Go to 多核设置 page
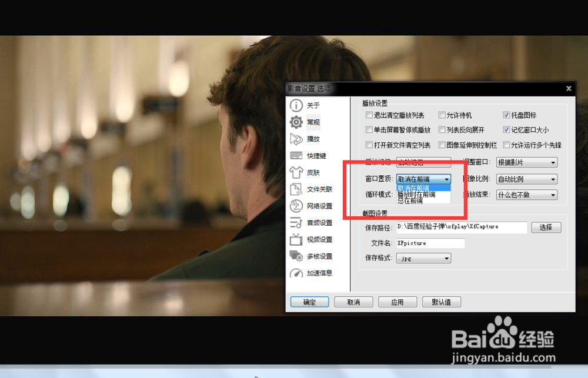This screenshot has width=588, height=378. pyautogui.click(x=319, y=256)
